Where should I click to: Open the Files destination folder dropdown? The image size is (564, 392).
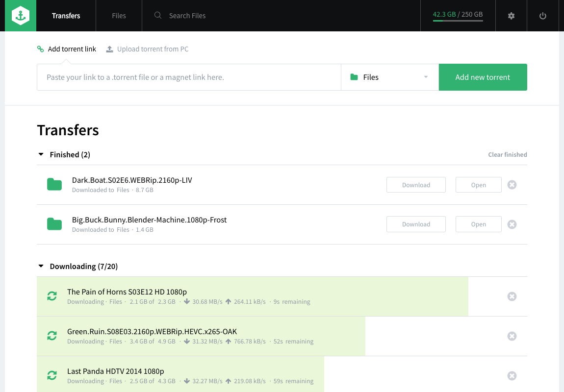(x=389, y=77)
